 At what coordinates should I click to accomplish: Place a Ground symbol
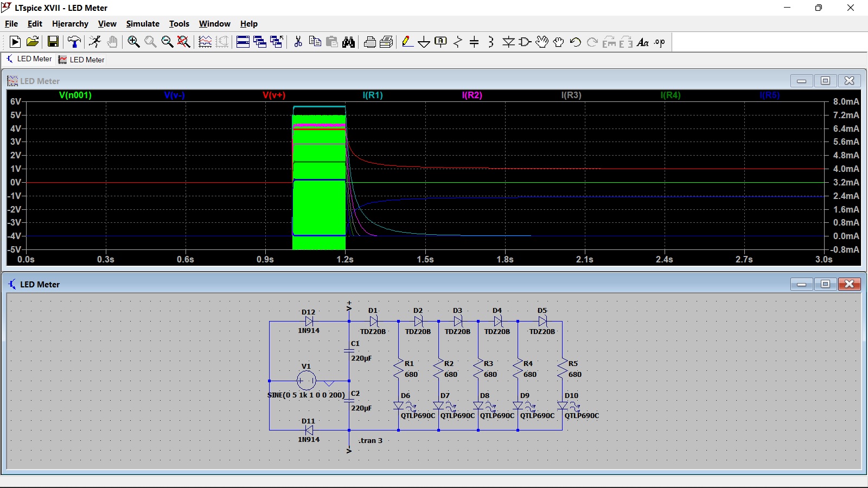pyautogui.click(x=424, y=42)
